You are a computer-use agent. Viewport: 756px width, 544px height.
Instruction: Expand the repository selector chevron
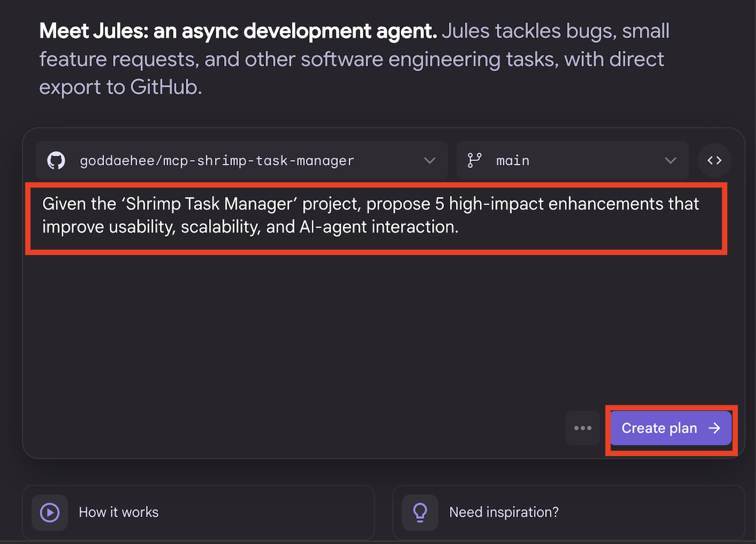coord(430,160)
